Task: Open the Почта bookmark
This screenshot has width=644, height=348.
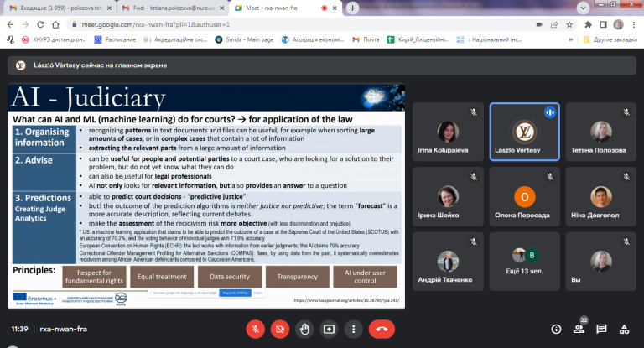Action: tap(366, 39)
